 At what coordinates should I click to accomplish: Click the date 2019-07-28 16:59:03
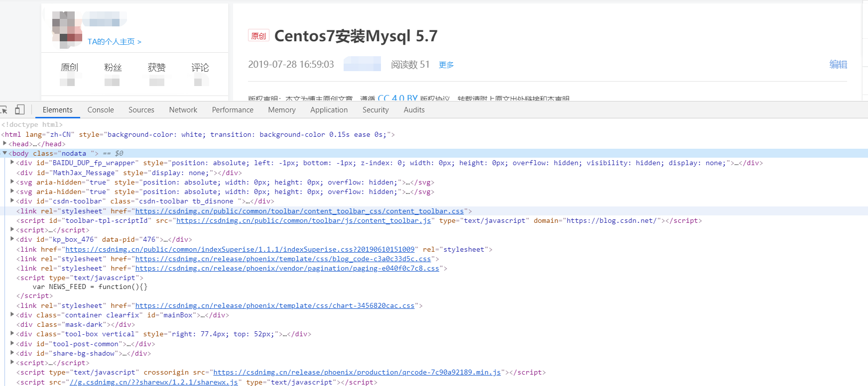tap(291, 64)
